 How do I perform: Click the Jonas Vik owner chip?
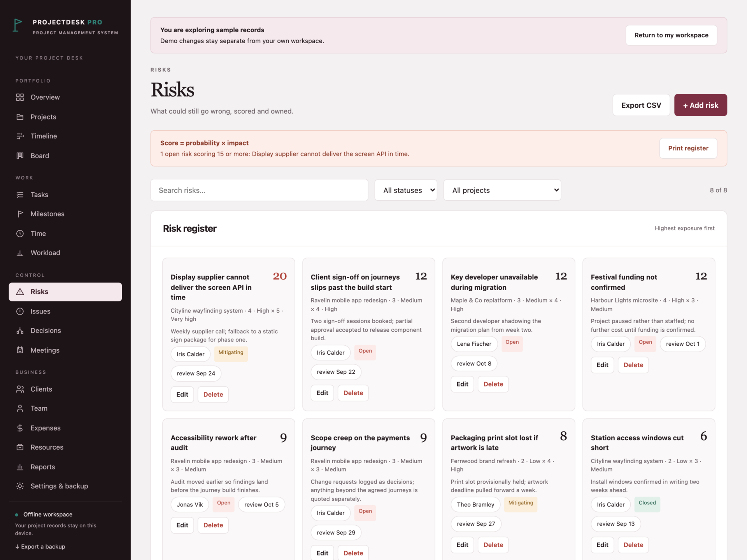(x=190, y=504)
